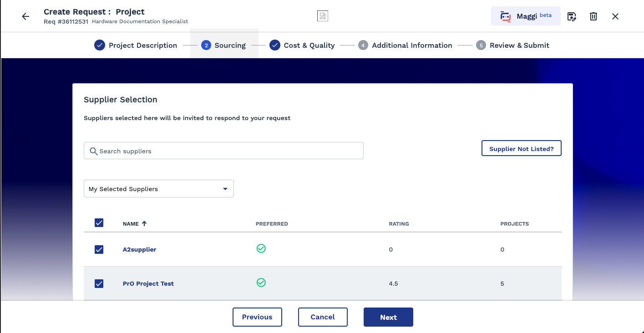The height and width of the screenshot is (333, 644).
Task: Click the Supplier Not Listed? button
Action: (521, 148)
